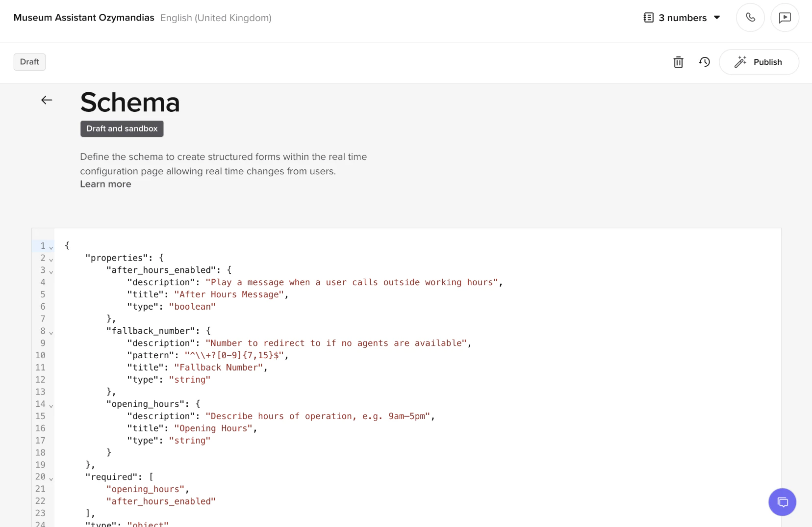This screenshot has width=812, height=527.
Task: Click the trash icon to delete draft
Action: click(x=678, y=62)
